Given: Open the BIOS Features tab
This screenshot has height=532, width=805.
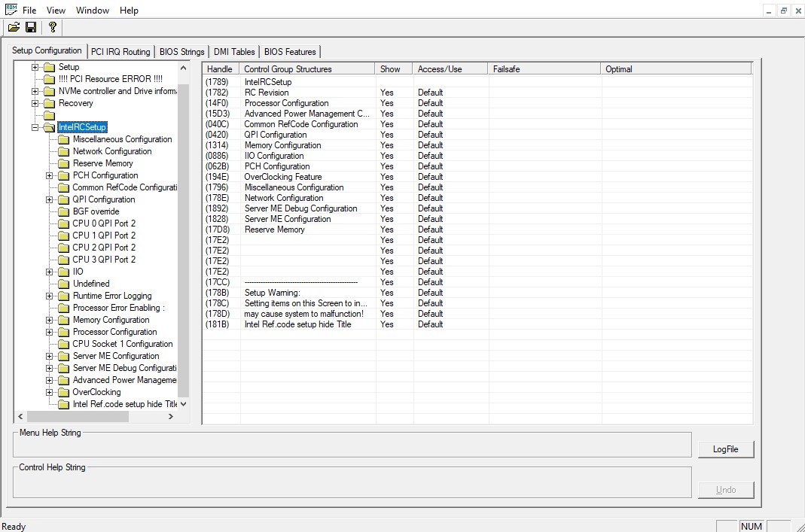Looking at the screenshot, I should [x=290, y=52].
